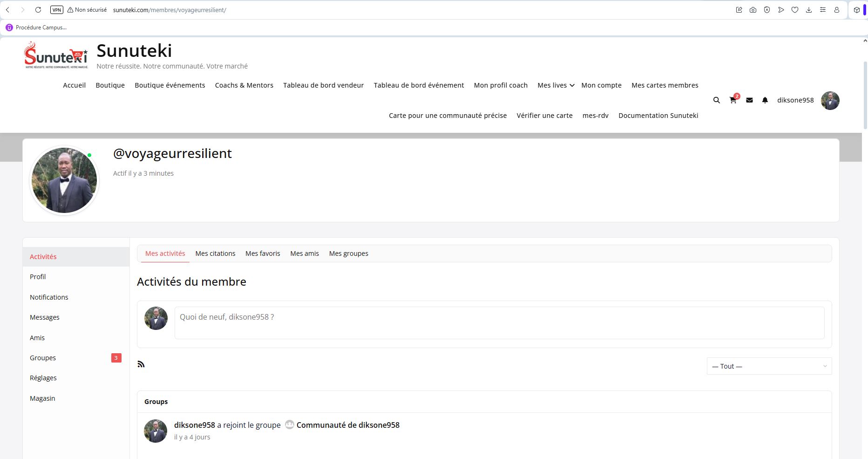The height and width of the screenshot is (459, 868).
Task: Open the messages envelope icon
Action: pyautogui.click(x=749, y=100)
